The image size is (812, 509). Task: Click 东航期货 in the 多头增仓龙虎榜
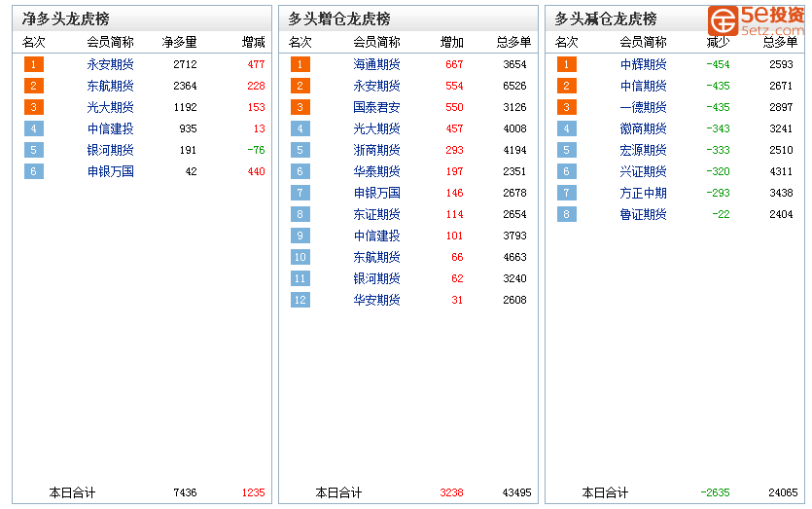(376, 257)
